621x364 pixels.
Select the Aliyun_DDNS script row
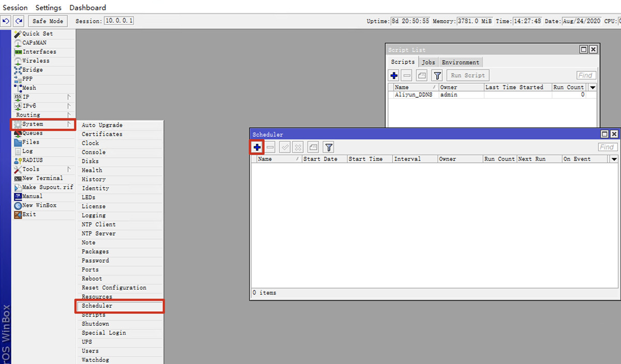point(413,95)
